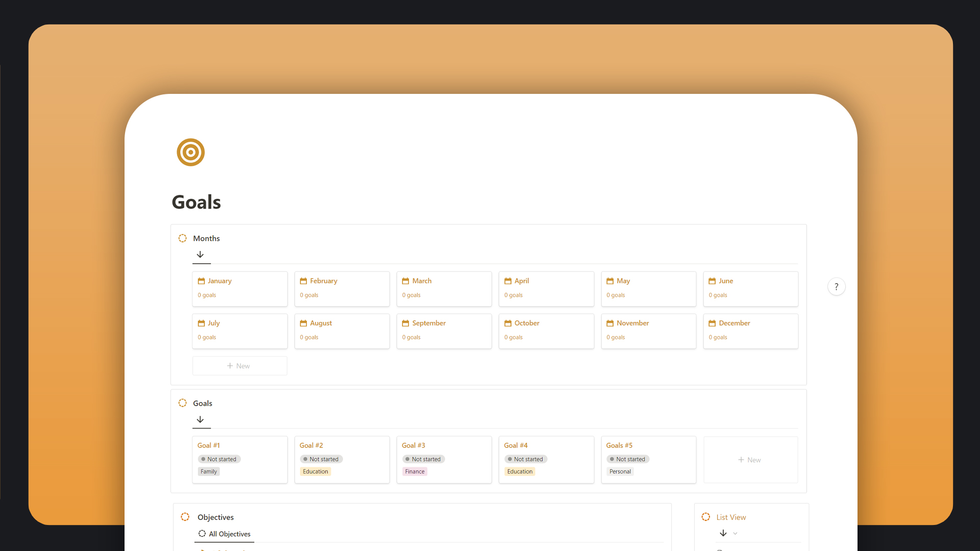This screenshot has width=980, height=551.
Task: Click the golden target page icon
Action: (x=190, y=152)
